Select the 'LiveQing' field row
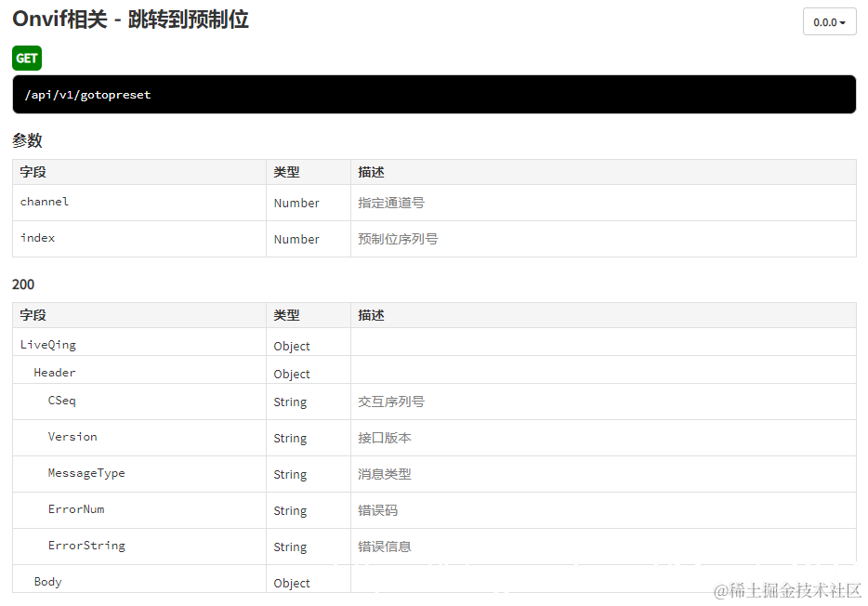 pos(434,341)
